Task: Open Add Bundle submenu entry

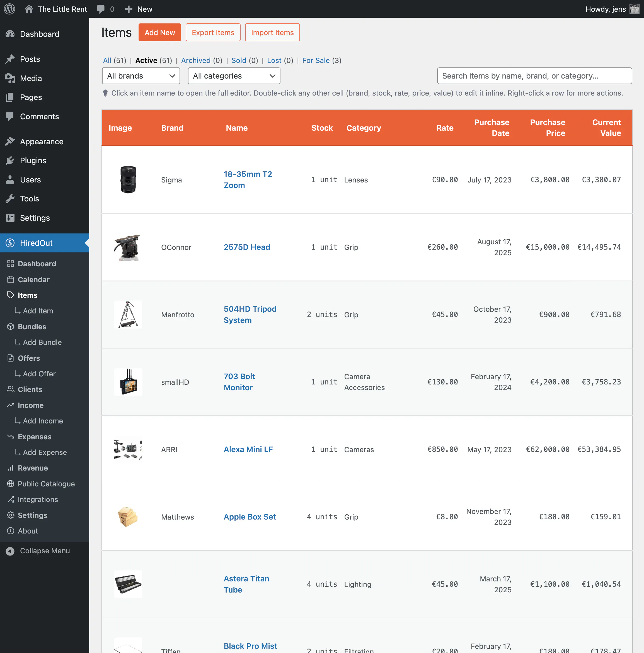Action: [x=42, y=342]
